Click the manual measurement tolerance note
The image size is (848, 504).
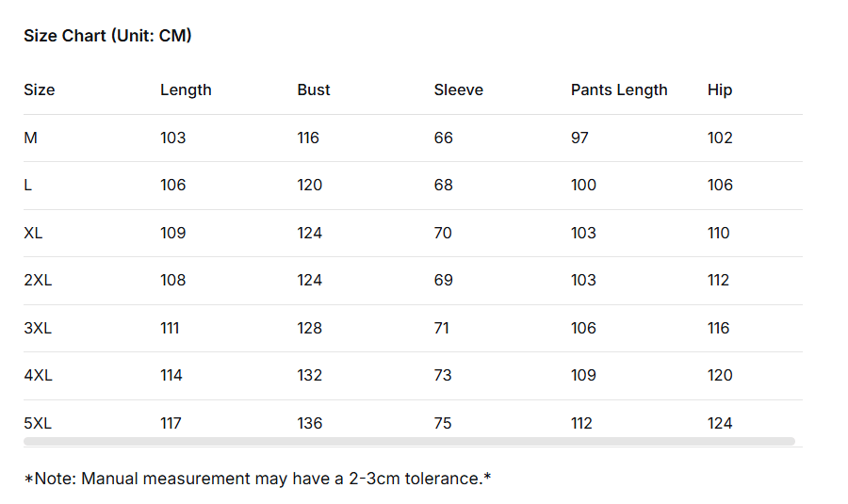tap(257, 479)
